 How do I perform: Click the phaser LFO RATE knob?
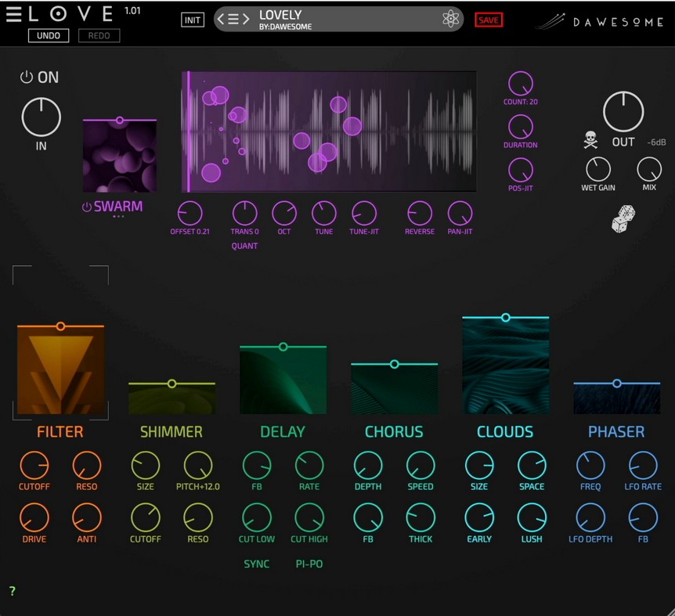pyautogui.click(x=643, y=466)
